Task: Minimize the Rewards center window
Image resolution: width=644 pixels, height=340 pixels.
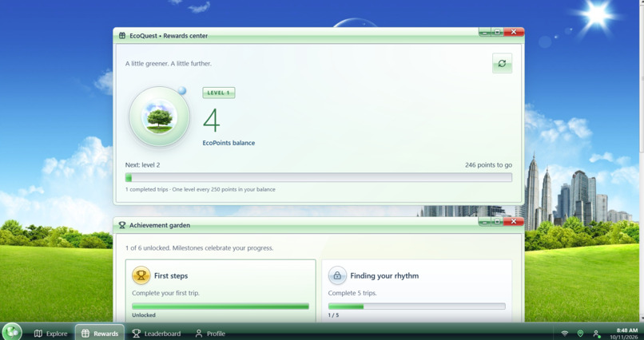Action: coord(485,32)
